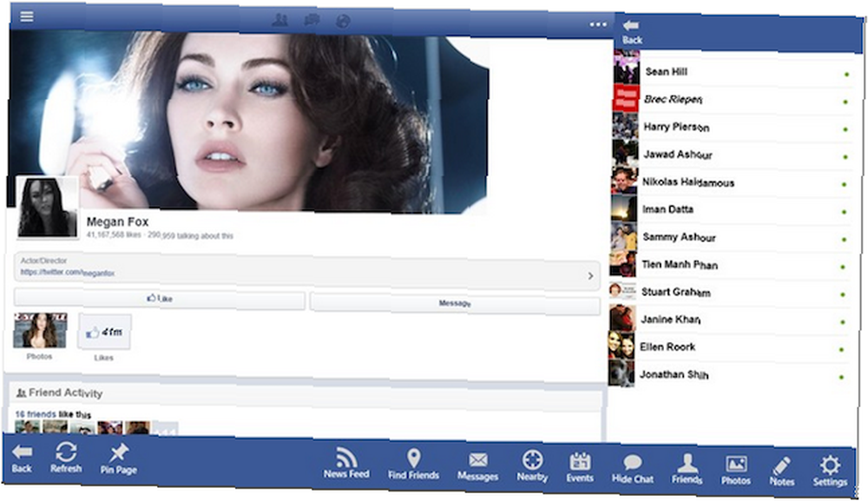
Task: Click Megan Fox profile picture
Action: 47,207
